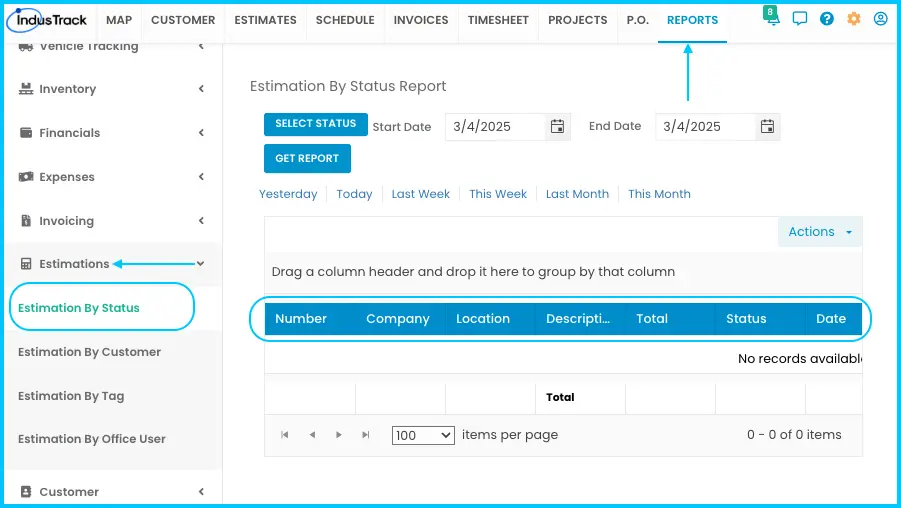Expand the Financials section chevron
The height and width of the screenshot is (508, 901).
pos(201,133)
